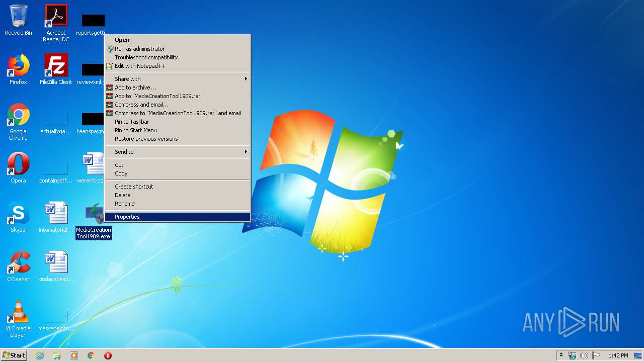Select the Skype desktop shortcut
644x362 pixels.
18,217
